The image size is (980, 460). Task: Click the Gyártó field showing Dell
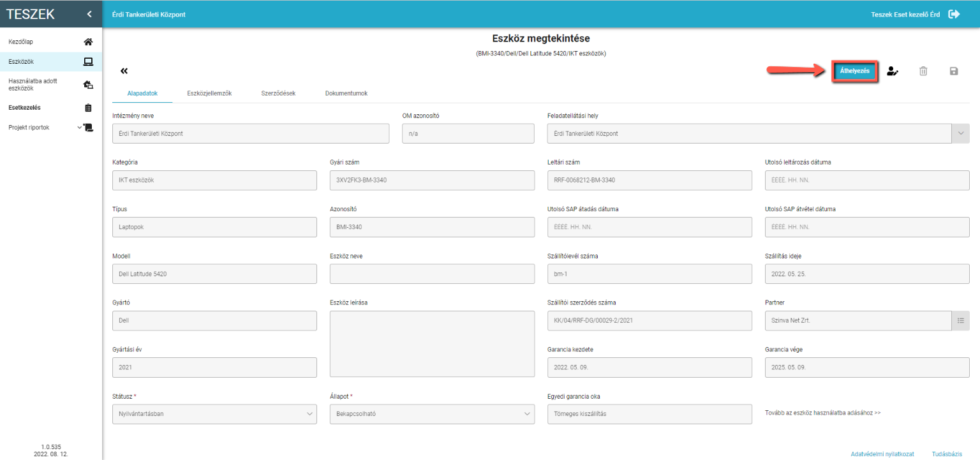(x=214, y=320)
